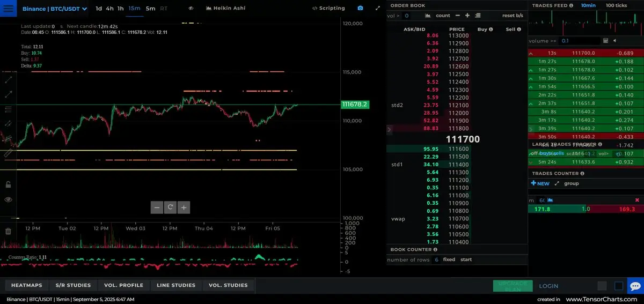This screenshot has width=644, height=304.
Task: Switch chart timeframe to 1d
Action: click(99, 9)
